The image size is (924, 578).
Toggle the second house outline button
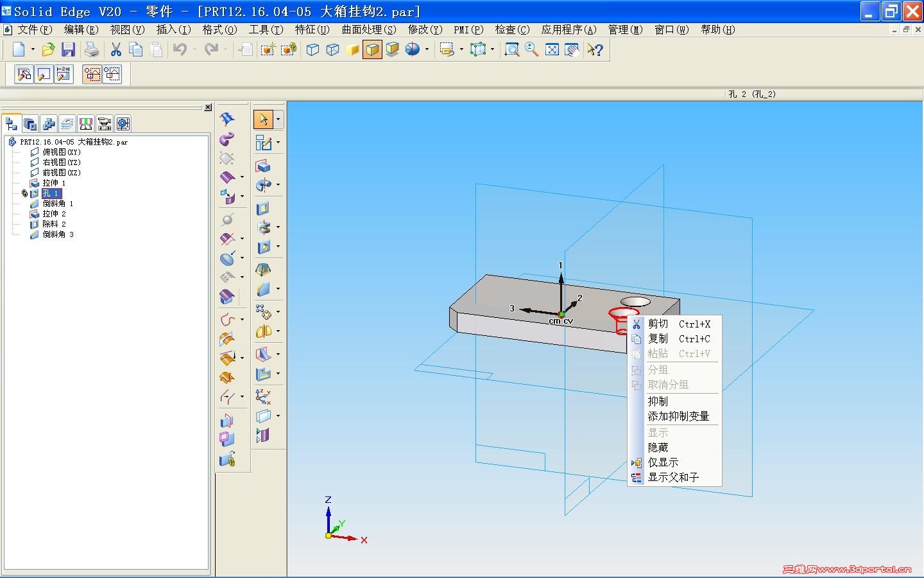tap(112, 74)
